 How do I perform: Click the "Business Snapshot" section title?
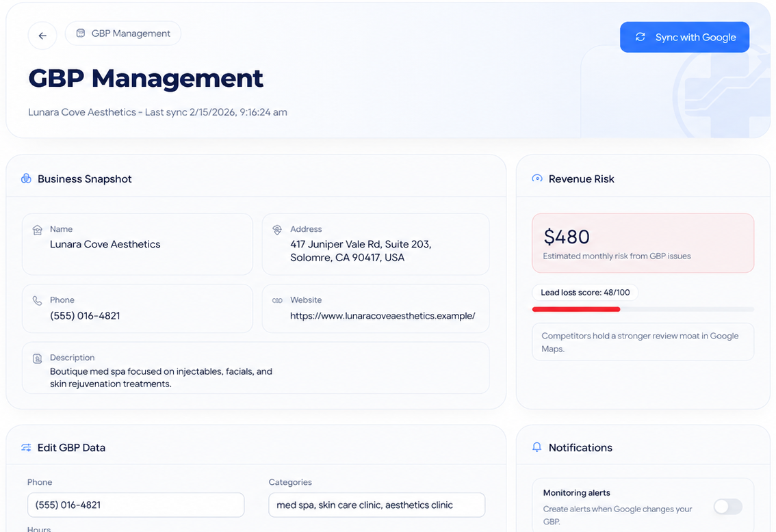85,179
